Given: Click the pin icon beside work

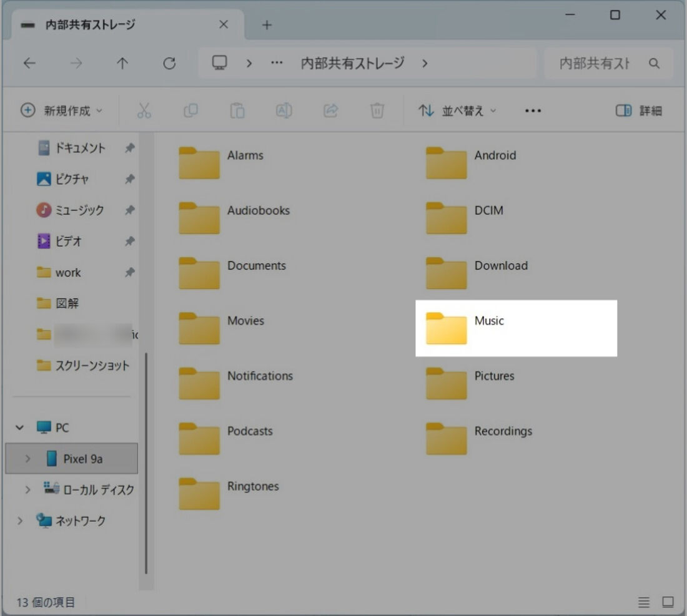Looking at the screenshot, I should click(130, 272).
